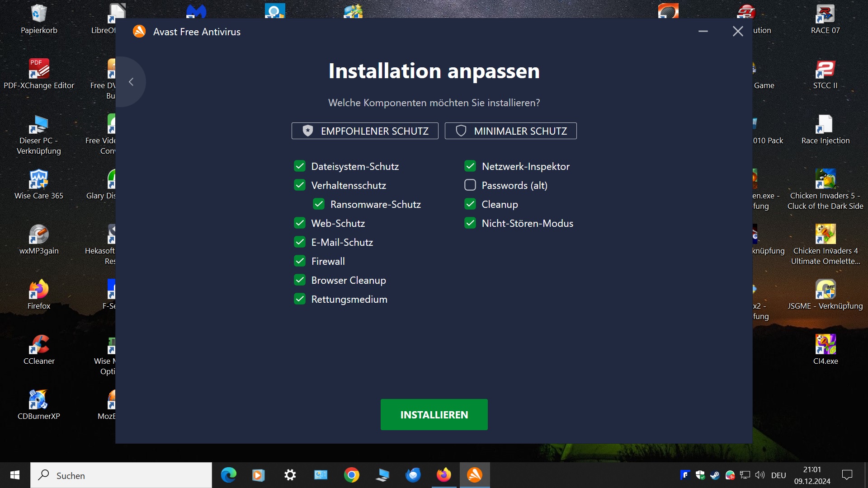Click the Suchen taskbar search field
The width and height of the screenshot is (868, 488).
[x=121, y=475]
